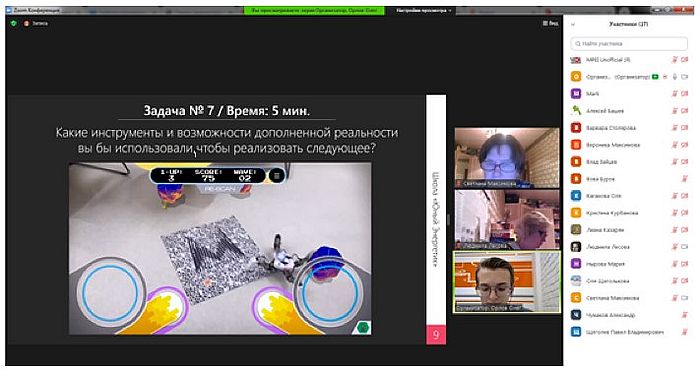Click the organizer's green screen-share icon

click(x=655, y=77)
